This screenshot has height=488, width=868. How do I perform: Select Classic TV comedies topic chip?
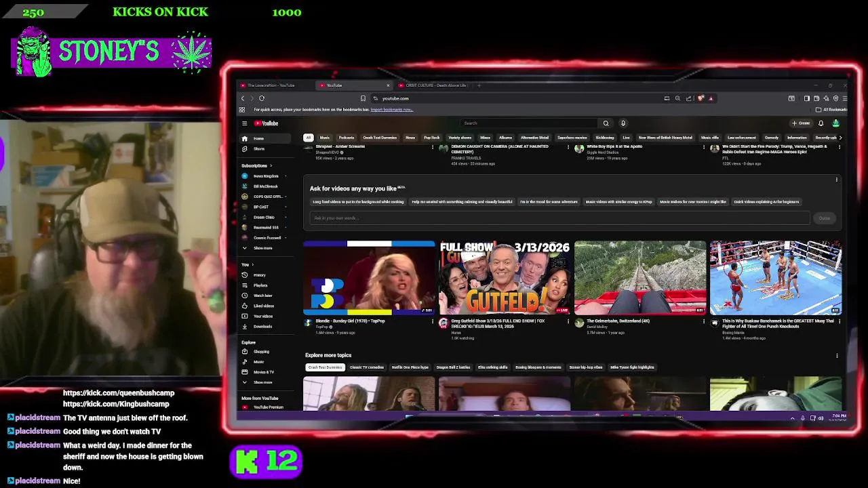367,367
